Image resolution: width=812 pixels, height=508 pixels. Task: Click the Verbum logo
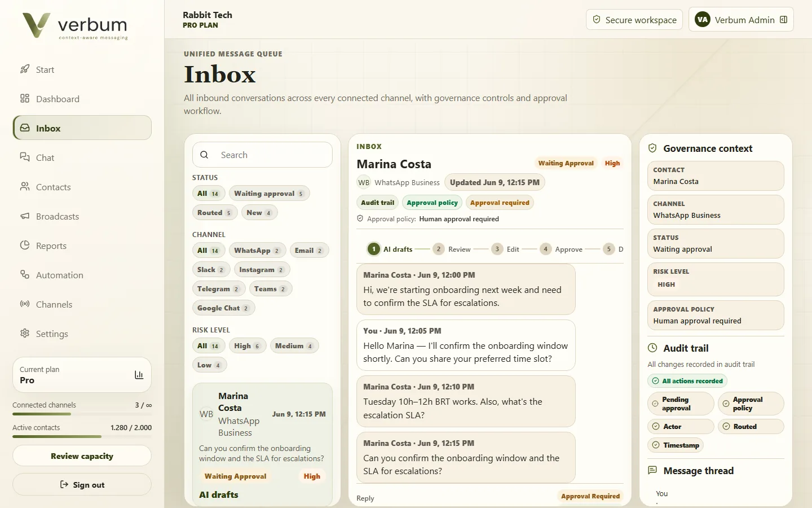[75, 26]
